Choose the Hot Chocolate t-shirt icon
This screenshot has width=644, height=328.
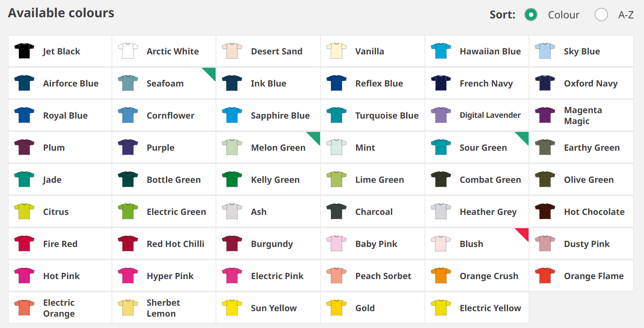tap(545, 212)
